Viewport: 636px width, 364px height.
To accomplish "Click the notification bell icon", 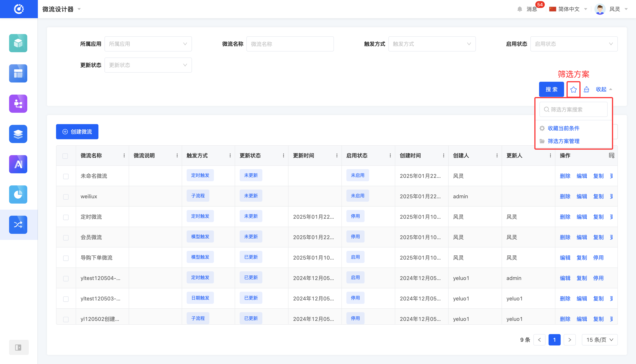I will [x=520, y=9].
